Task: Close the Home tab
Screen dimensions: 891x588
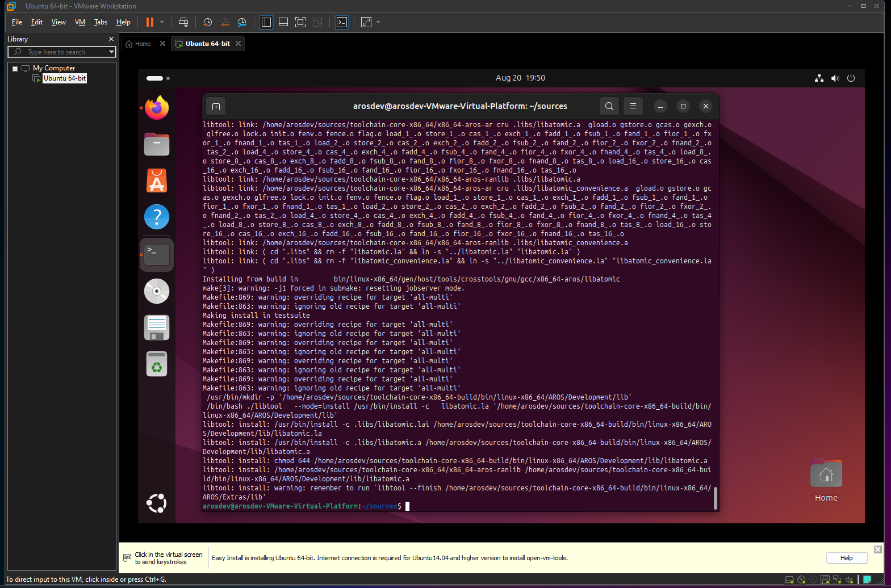Action: (162, 44)
